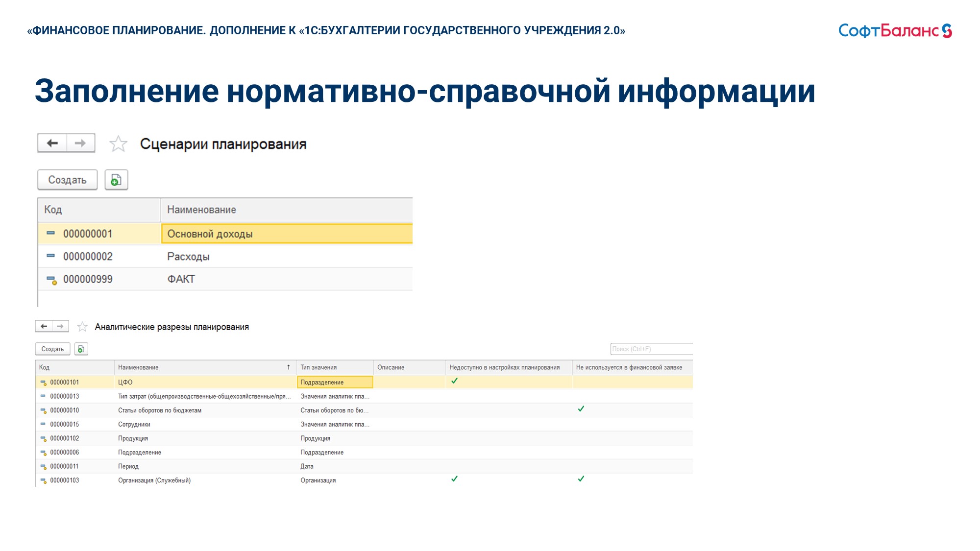Select the Основной доходы cell
Image resolution: width=980 pixels, height=551 pixels.
(x=287, y=234)
